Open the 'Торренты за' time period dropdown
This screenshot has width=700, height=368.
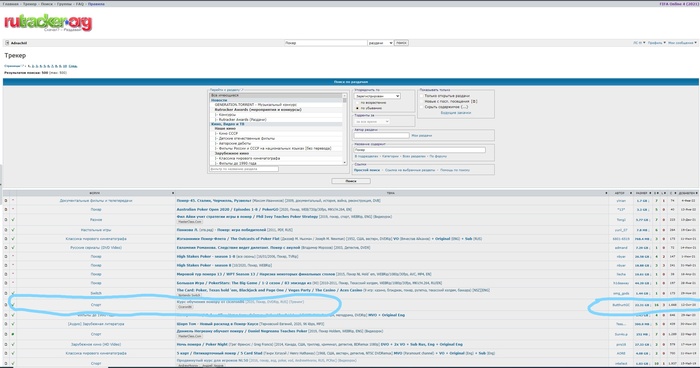click(x=372, y=121)
